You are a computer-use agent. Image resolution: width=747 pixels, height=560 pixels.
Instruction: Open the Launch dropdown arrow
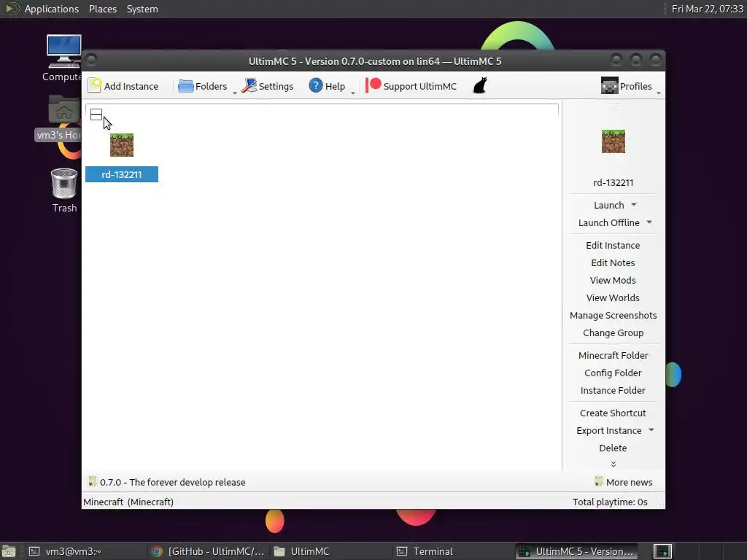click(x=634, y=205)
